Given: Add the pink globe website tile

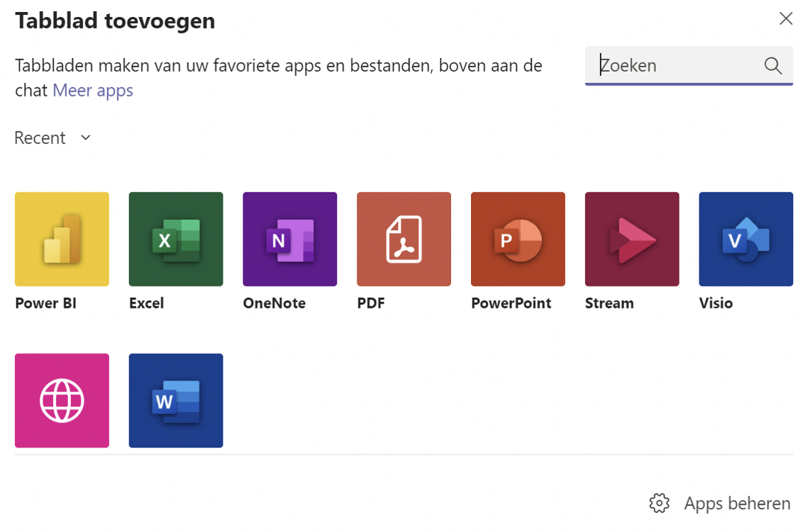Looking at the screenshot, I should (x=62, y=400).
